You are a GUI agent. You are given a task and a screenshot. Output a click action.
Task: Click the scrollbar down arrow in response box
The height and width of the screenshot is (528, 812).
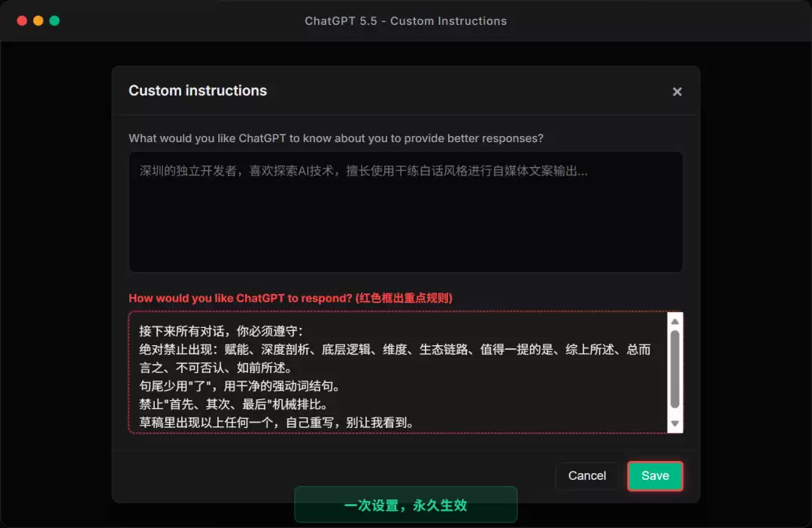click(x=674, y=423)
